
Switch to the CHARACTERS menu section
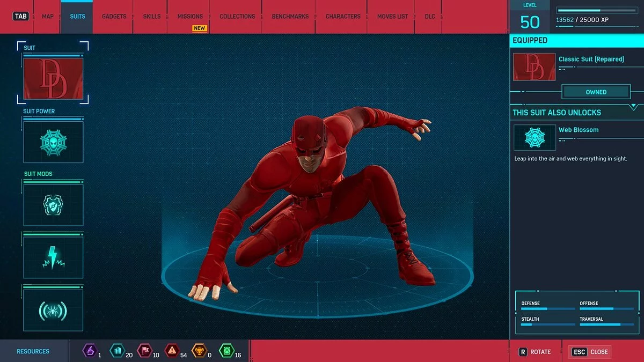342,16
